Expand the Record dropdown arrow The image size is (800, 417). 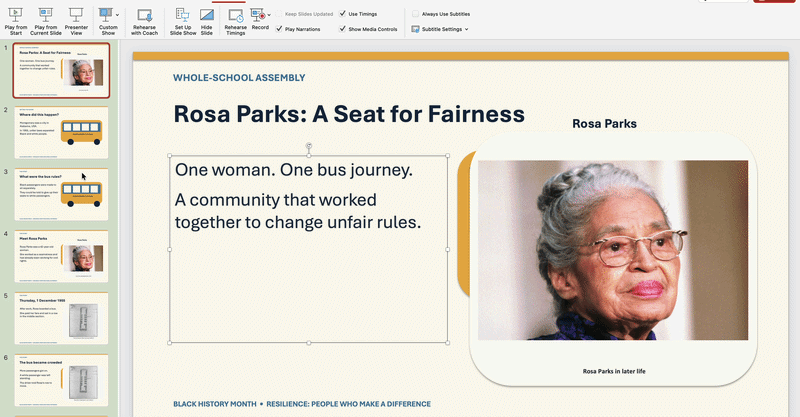coord(269,15)
